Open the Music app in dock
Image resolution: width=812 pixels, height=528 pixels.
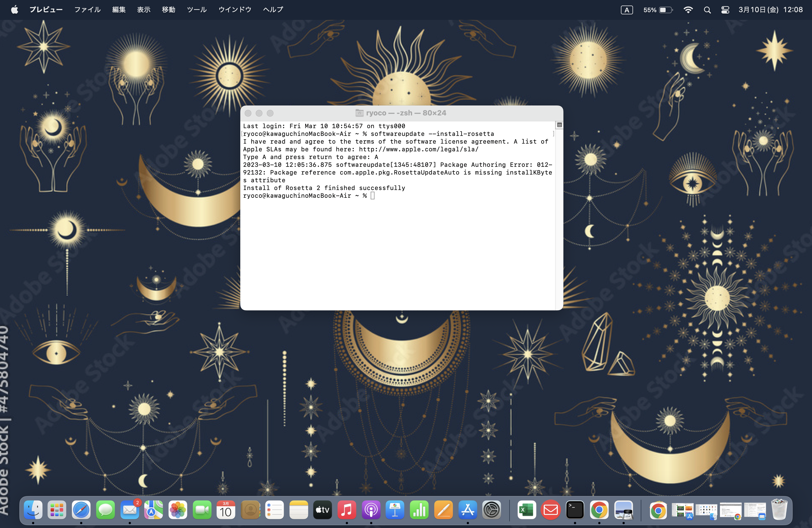point(347,510)
